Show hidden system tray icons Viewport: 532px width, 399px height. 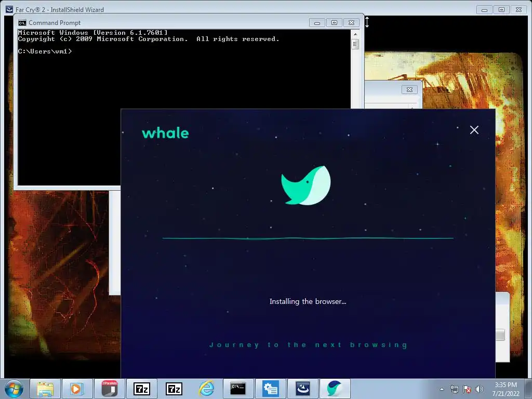[442, 389]
